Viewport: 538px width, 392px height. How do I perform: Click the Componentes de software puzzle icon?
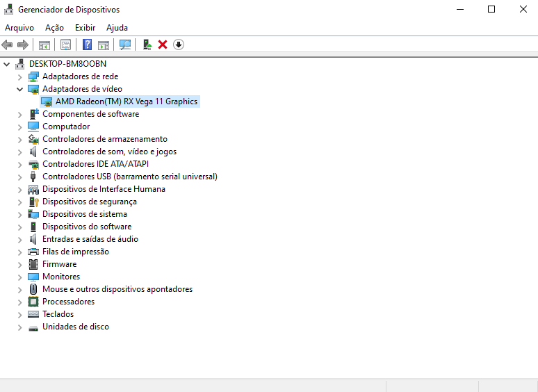33,114
